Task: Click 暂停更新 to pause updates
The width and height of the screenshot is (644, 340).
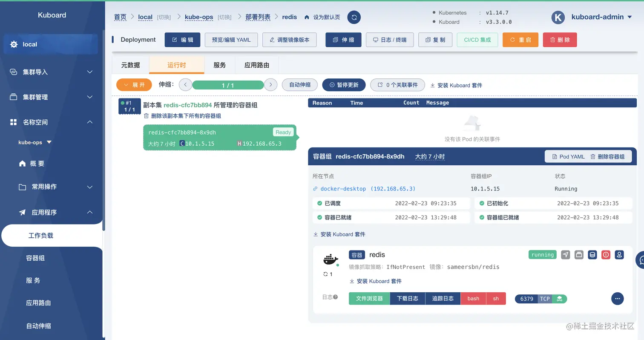Action: [344, 85]
